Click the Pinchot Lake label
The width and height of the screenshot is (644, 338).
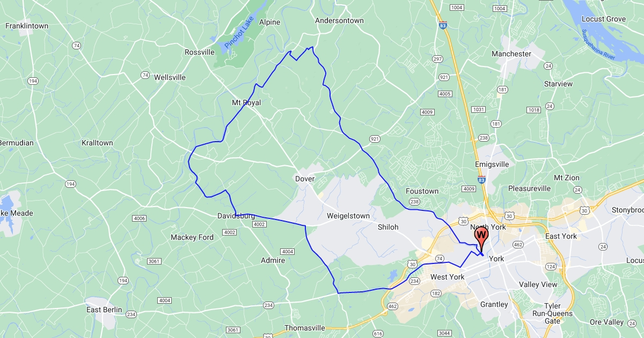[x=235, y=33]
